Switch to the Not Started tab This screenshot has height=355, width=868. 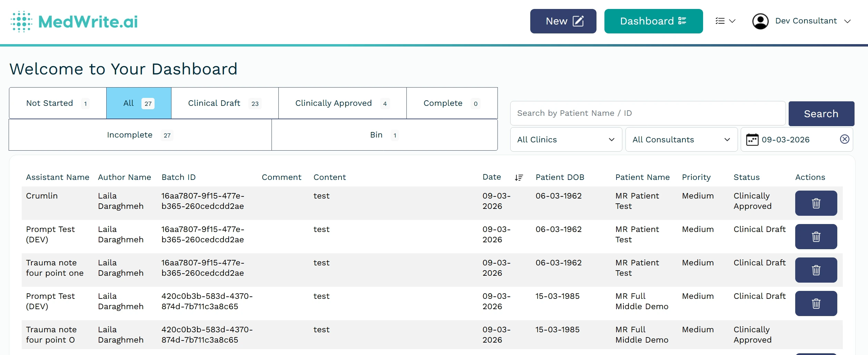(x=58, y=103)
